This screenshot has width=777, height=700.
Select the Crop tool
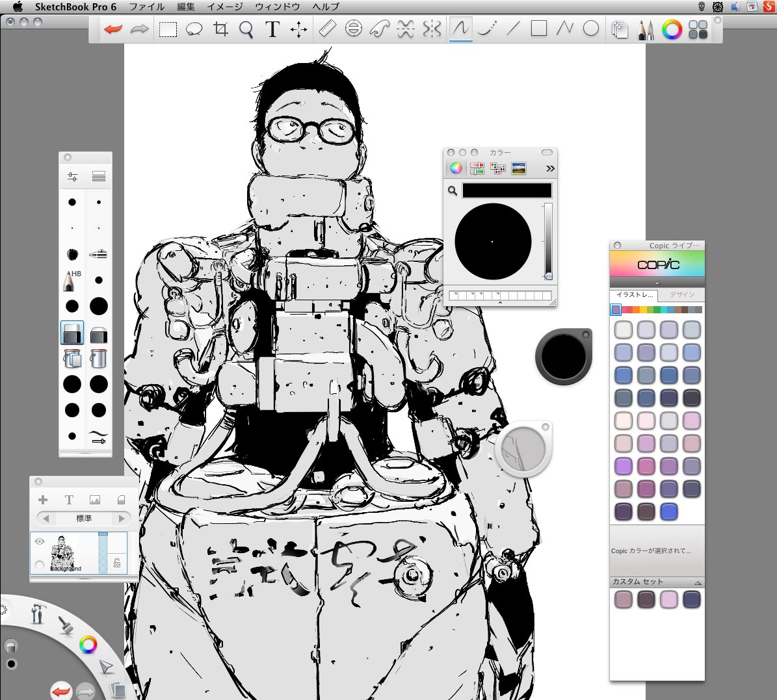pos(220,29)
